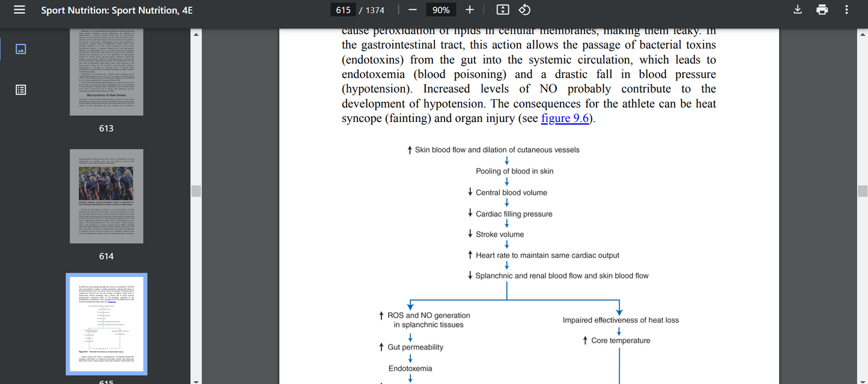Select the page thumbnails panel icon
The height and width of the screenshot is (384, 868).
click(20, 49)
